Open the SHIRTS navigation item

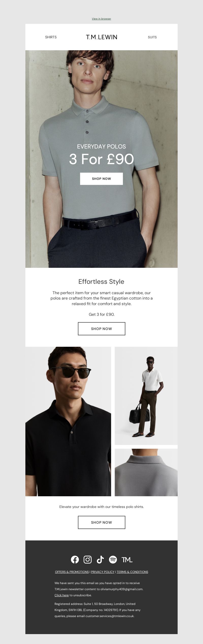(x=51, y=37)
